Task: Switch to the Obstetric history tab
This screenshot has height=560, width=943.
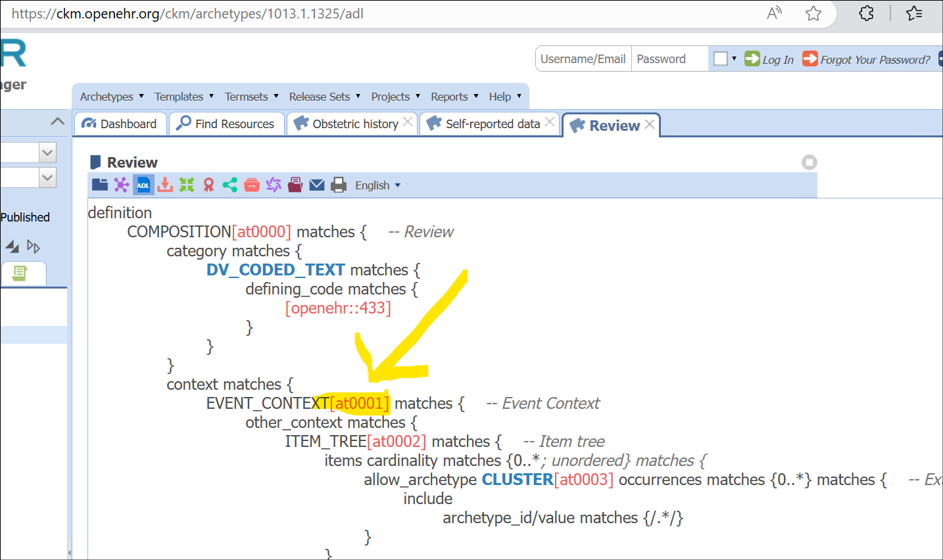Action: [x=354, y=124]
